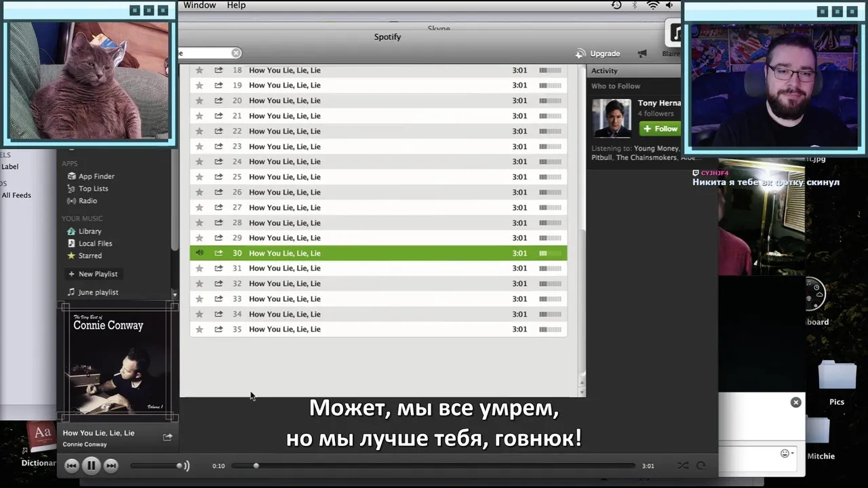Star track 32 How You Lie

click(199, 283)
